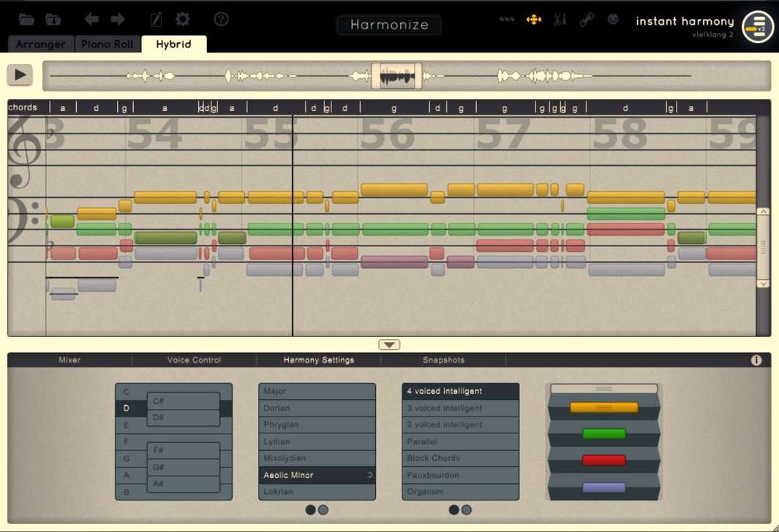Select the wavy pitch tool icon
The image size is (779, 532).
click(507, 19)
